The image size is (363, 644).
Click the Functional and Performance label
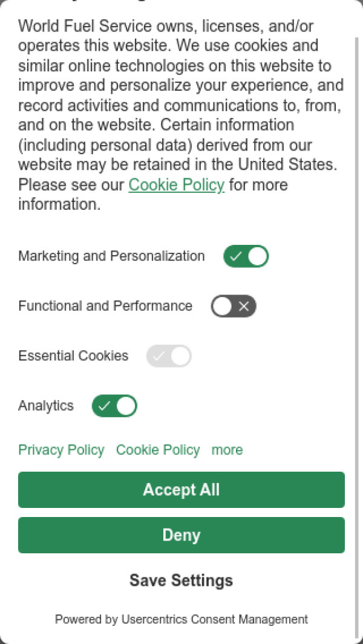(x=105, y=306)
